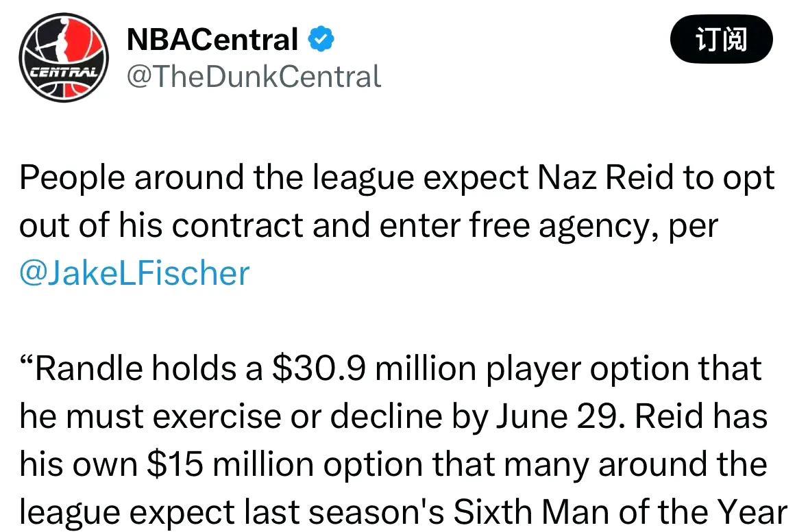Viewport: 808px width, 532px height.
Task: Select the NBACentral display name
Action: (x=212, y=39)
